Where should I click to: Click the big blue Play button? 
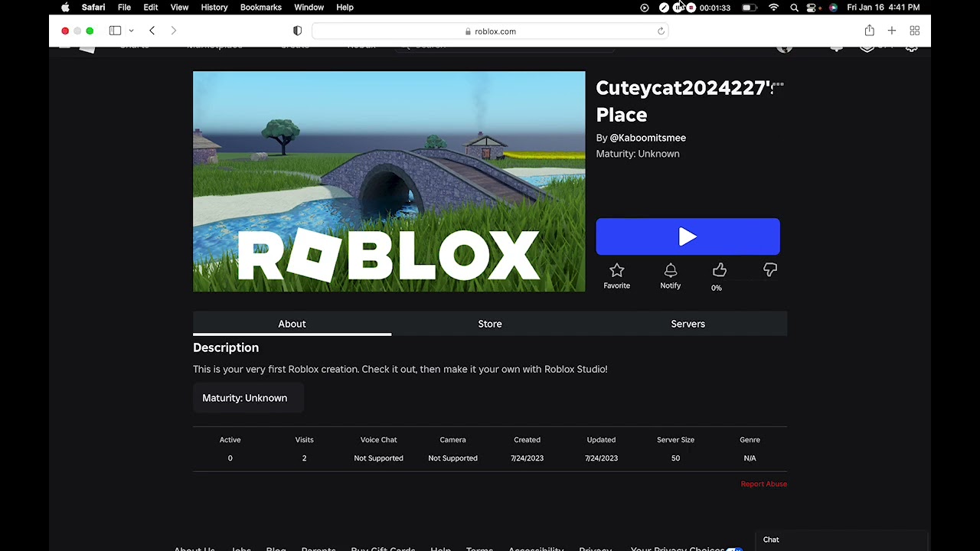click(x=688, y=236)
